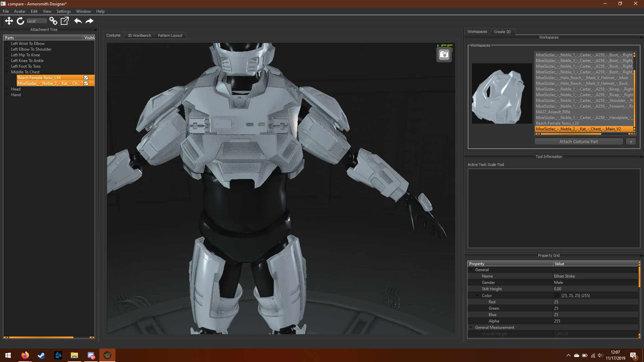644x362 pixels.
Task: Open the File menu
Action: pos(6,11)
